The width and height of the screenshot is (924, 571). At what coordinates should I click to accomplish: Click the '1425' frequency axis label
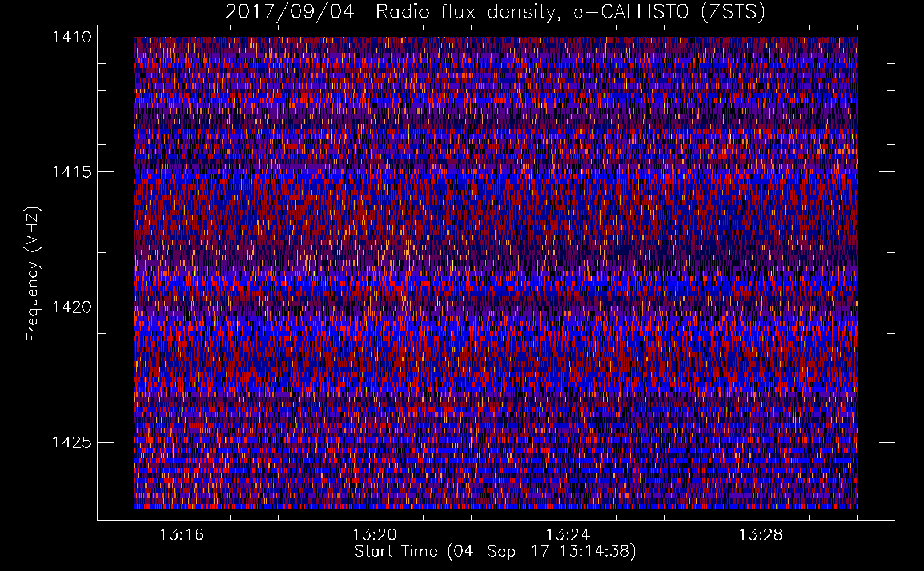71,442
